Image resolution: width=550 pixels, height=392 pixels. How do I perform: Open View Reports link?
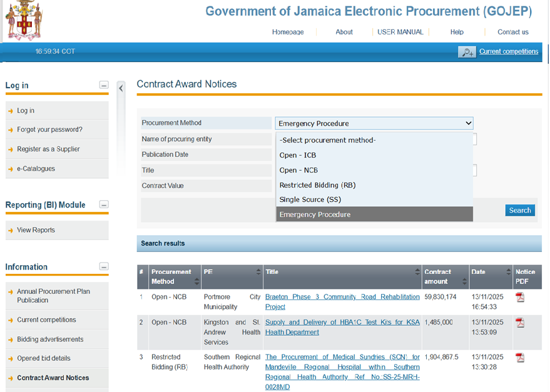36,230
